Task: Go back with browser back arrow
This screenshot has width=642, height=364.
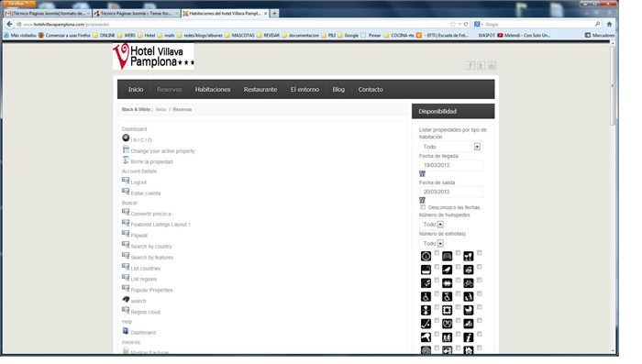Action: (x=9, y=24)
